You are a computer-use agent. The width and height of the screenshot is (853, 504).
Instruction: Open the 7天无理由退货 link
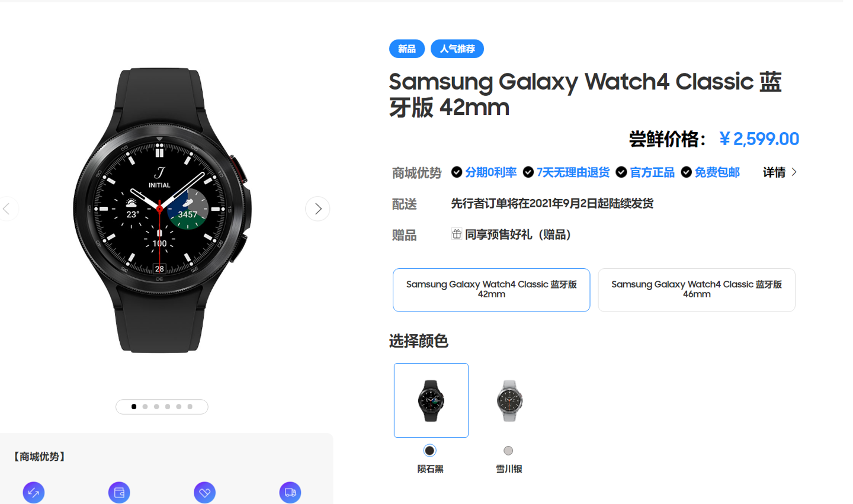tap(573, 172)
